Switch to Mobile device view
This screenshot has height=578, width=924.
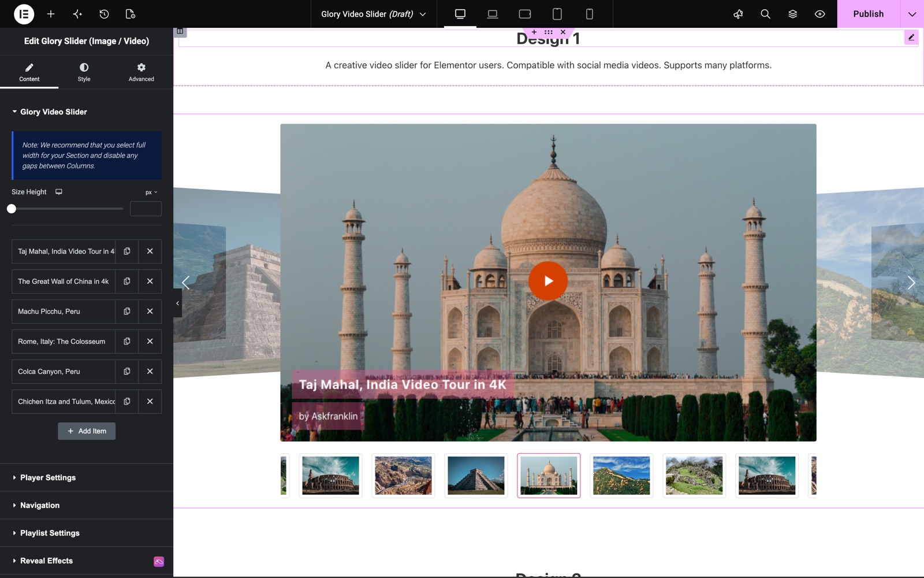click(x=590, y=14)
